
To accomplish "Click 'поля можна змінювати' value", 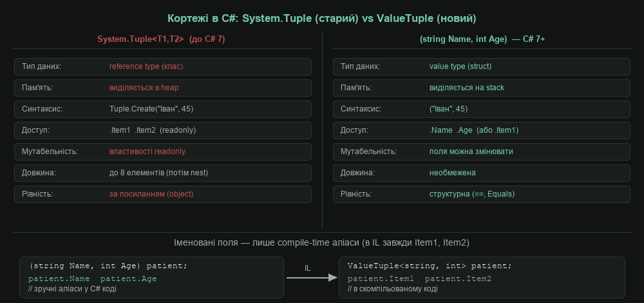I will 471,151.
